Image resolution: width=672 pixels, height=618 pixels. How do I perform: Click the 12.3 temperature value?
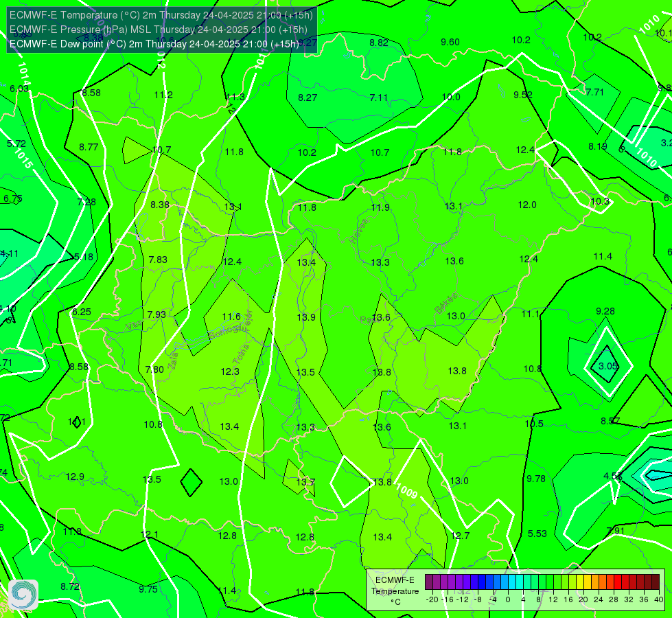click(230, 371)
